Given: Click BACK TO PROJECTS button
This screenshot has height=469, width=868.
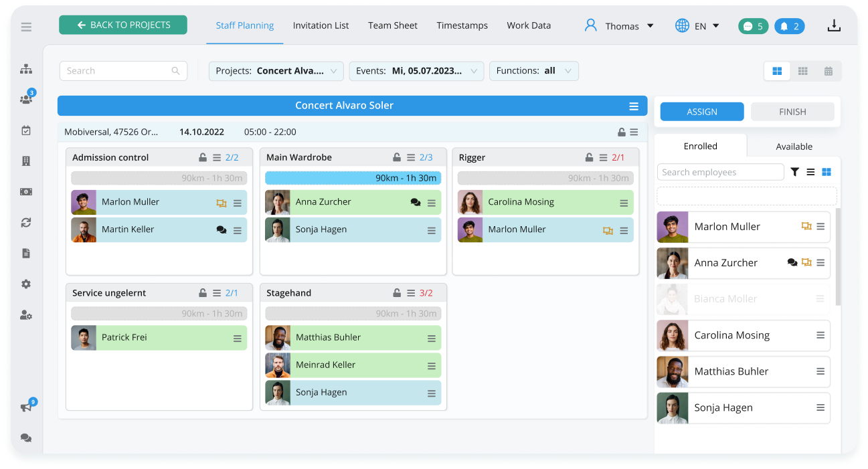Looking at the screenshot, I should (122, 24).
